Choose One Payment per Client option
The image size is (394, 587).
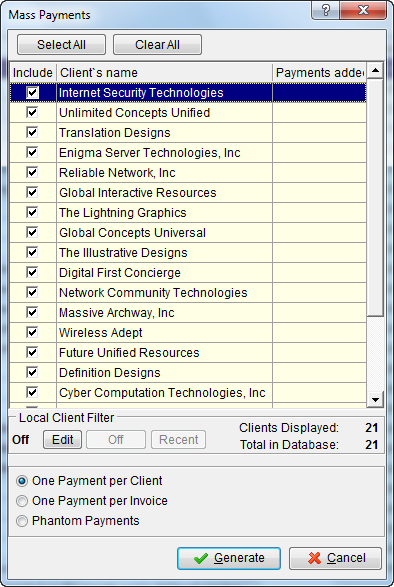(89, 481)
